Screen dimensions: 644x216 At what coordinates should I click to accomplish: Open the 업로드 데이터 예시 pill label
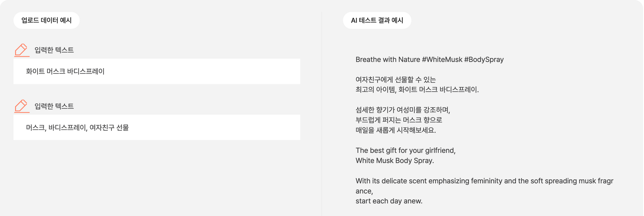[46, 20]
